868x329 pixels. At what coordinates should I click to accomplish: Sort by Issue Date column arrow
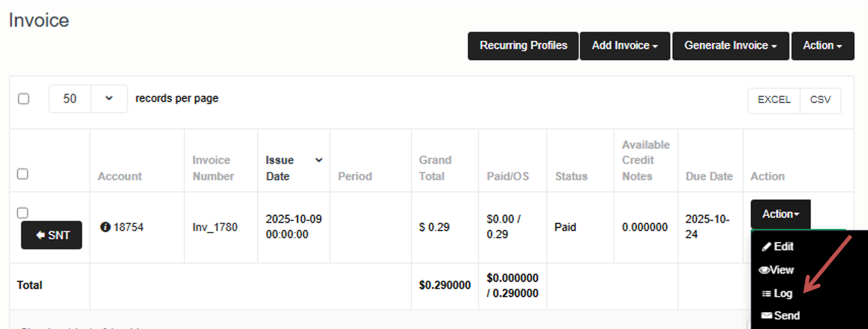319,161
